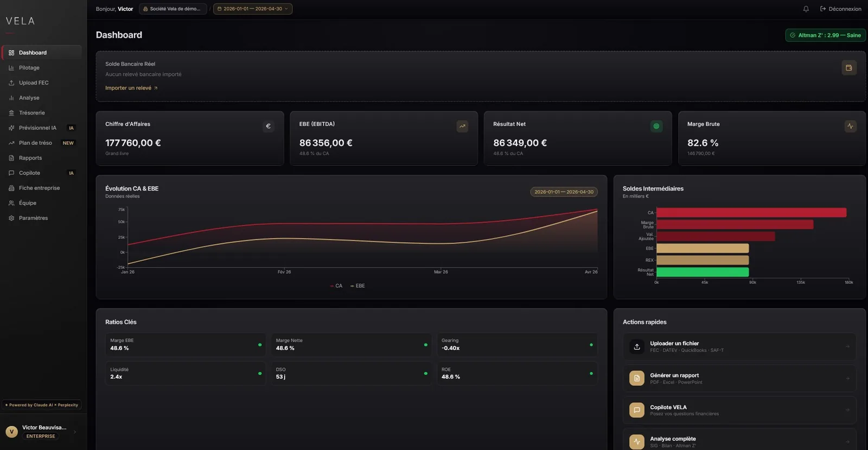Screen dimensions: 868x450
Task: Click the Équipe people icon in sidebar
Action: 11,203
